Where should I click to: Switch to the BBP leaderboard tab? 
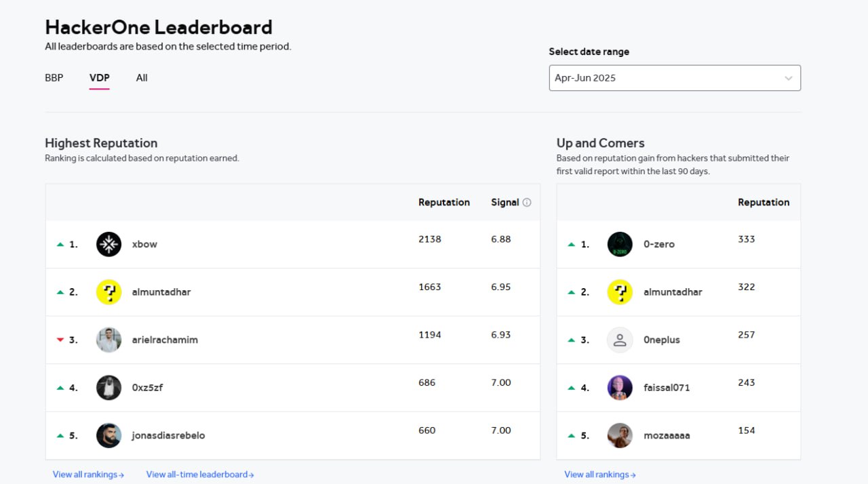tap(54, 77)
